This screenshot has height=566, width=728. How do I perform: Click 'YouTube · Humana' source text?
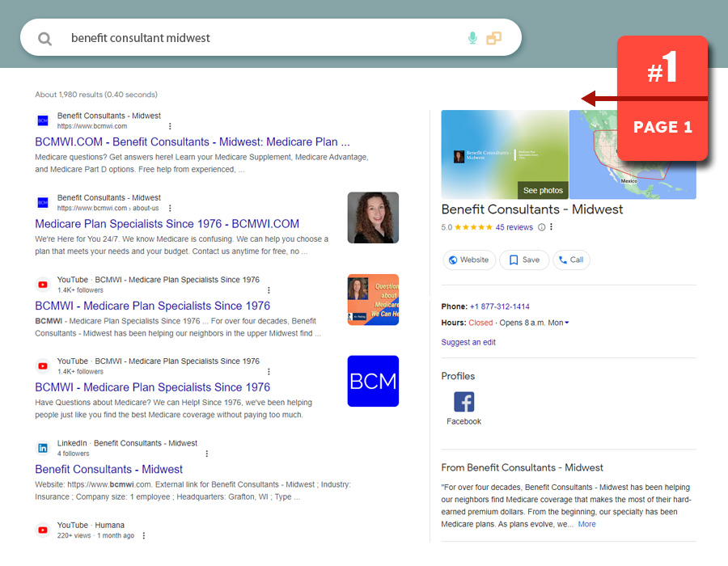click(91, 526)
